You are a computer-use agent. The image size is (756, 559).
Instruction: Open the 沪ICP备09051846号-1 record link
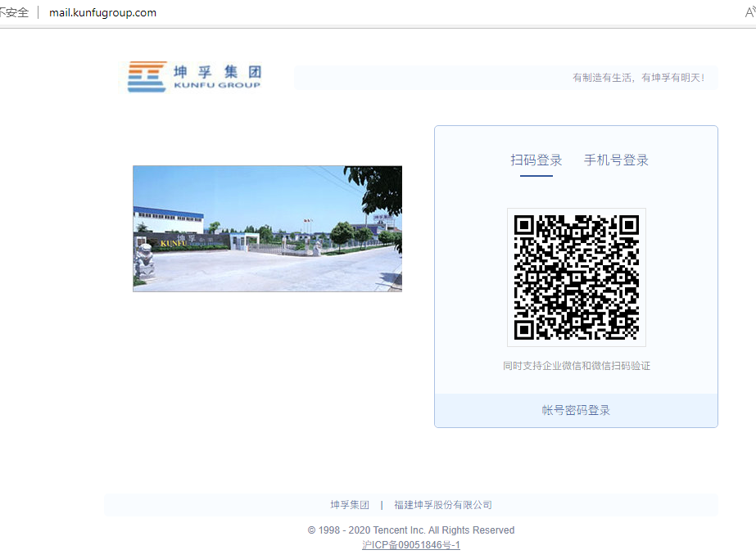point(410,545)
